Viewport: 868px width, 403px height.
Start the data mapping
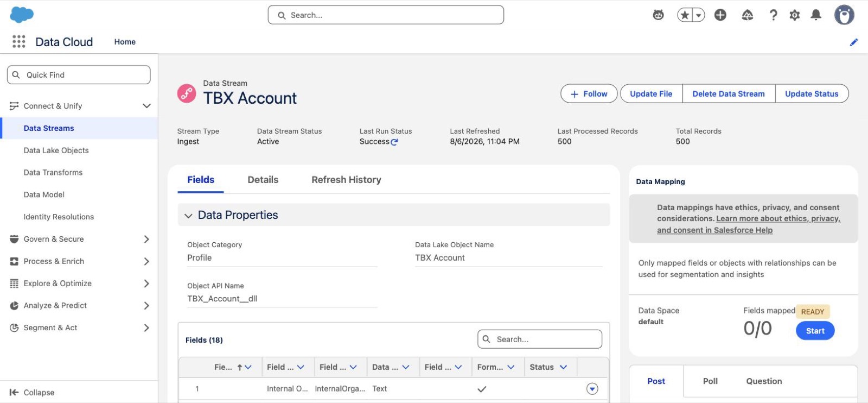click(815, 331)
